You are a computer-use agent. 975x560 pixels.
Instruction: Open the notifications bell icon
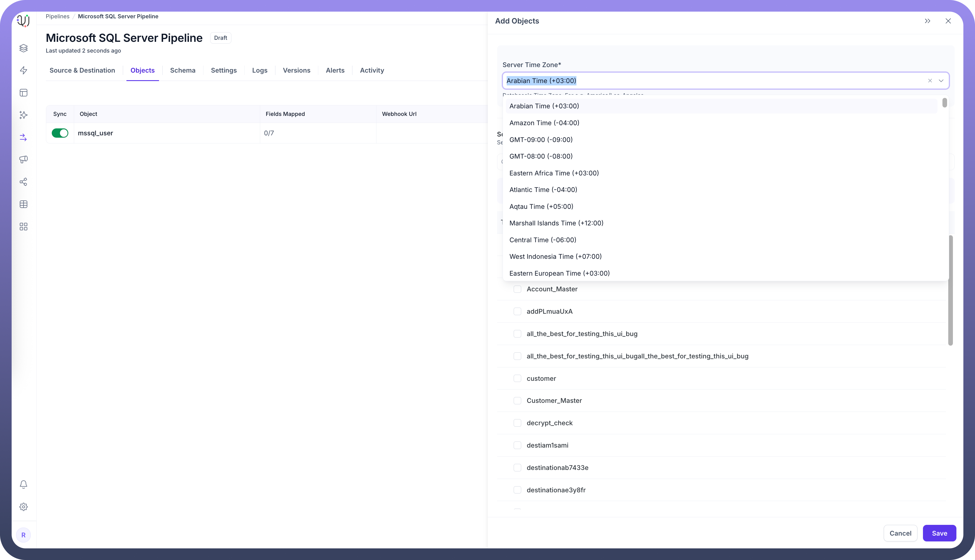[24, 484]
